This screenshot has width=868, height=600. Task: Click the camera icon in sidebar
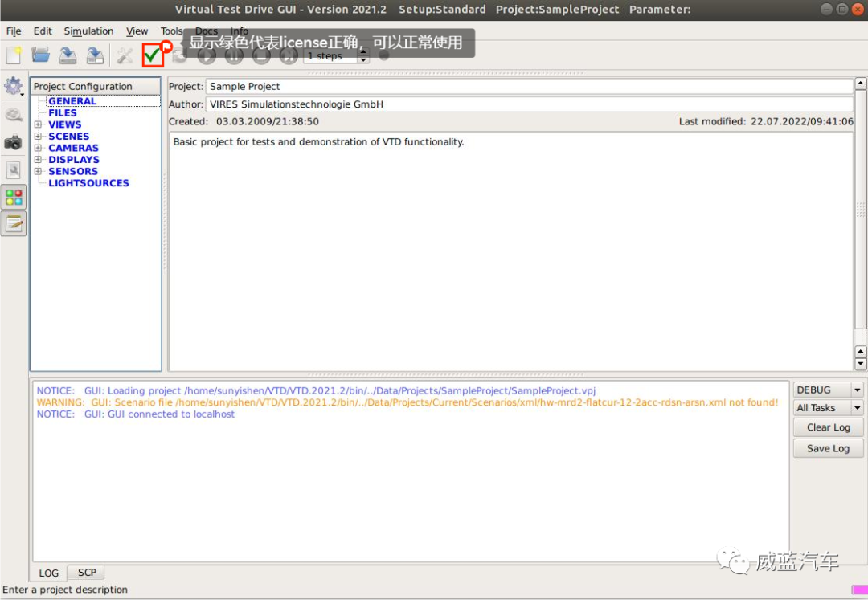(13, 143)
